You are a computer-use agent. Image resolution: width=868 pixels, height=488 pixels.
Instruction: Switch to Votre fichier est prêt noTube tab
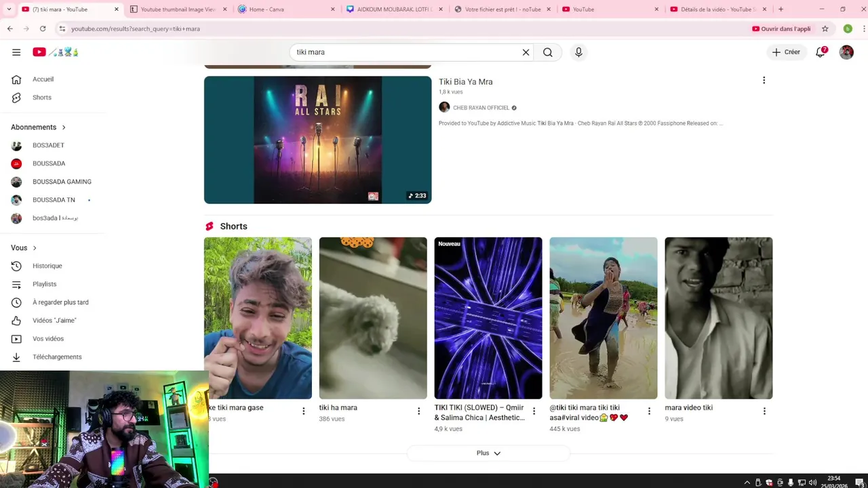(502, 9)
